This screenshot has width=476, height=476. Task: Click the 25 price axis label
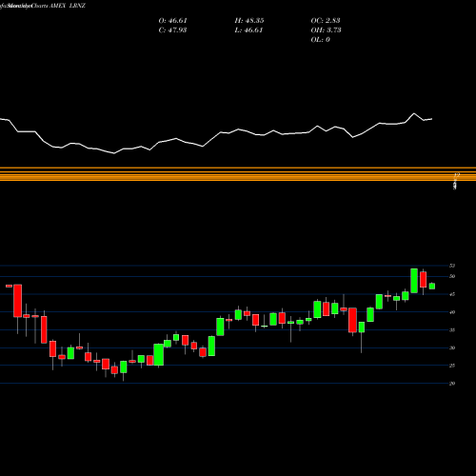tap(452, 366)
